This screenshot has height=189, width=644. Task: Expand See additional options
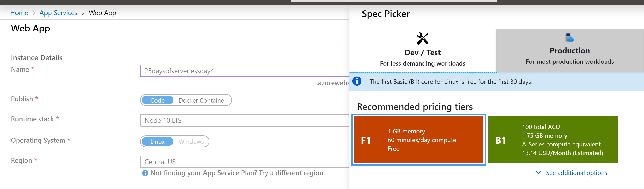coord(576,173)
